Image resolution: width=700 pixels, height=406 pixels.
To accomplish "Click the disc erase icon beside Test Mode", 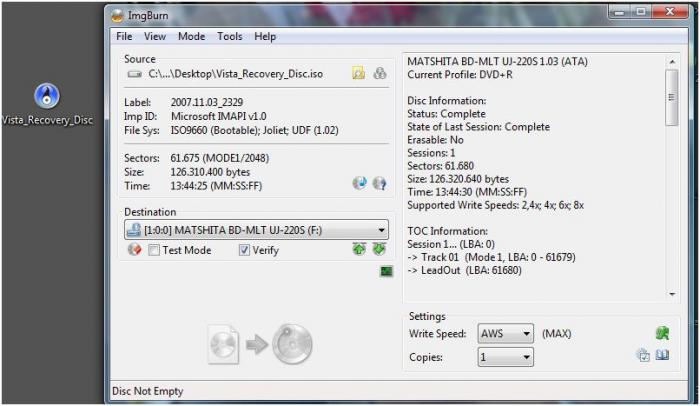I will [x=134, y=250].
